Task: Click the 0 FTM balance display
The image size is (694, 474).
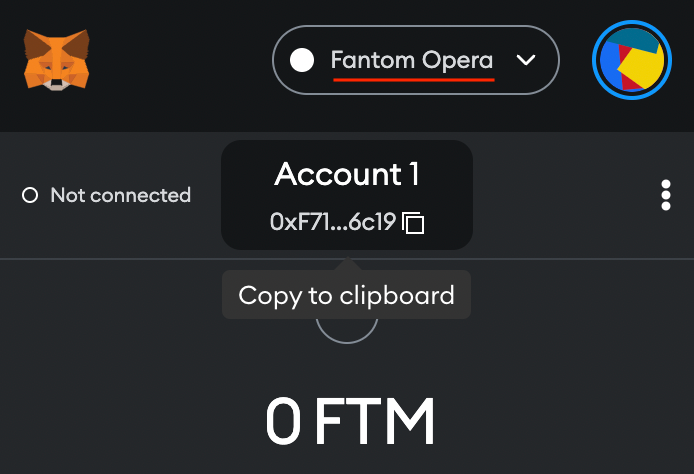Action: tap(350, 421)
